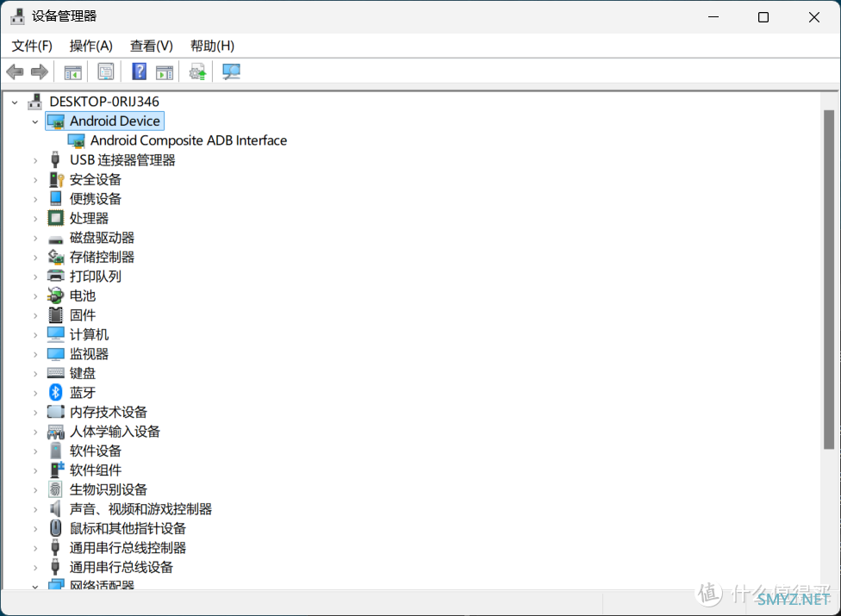Click the 鼠标和其他指针设备 mouse icon

(x=55, y=528)
